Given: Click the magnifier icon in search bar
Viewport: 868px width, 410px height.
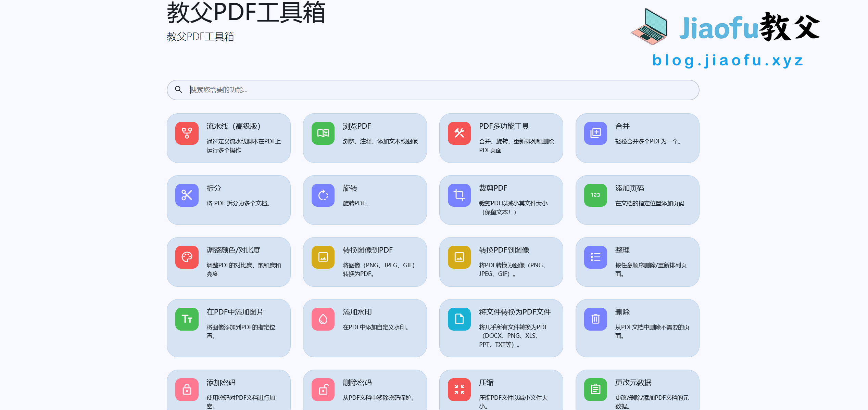Looking at the screenshot, I should pyautogui.click(x=178, y=90).
